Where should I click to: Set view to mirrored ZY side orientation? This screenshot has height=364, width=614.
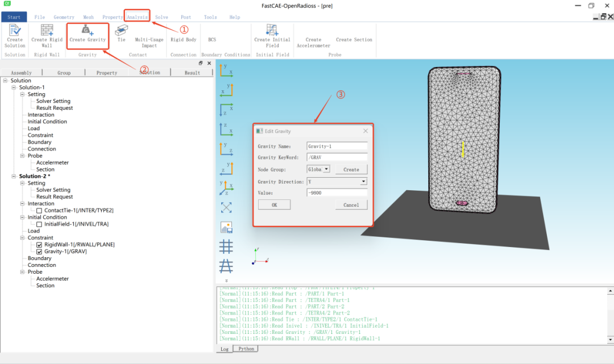(226, 169)
